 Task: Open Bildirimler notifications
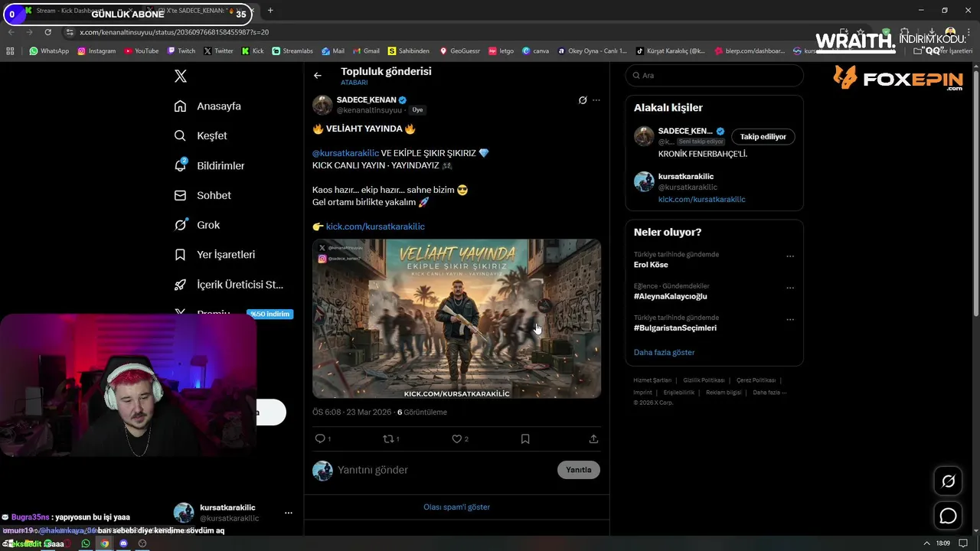(x=209, y=165)
